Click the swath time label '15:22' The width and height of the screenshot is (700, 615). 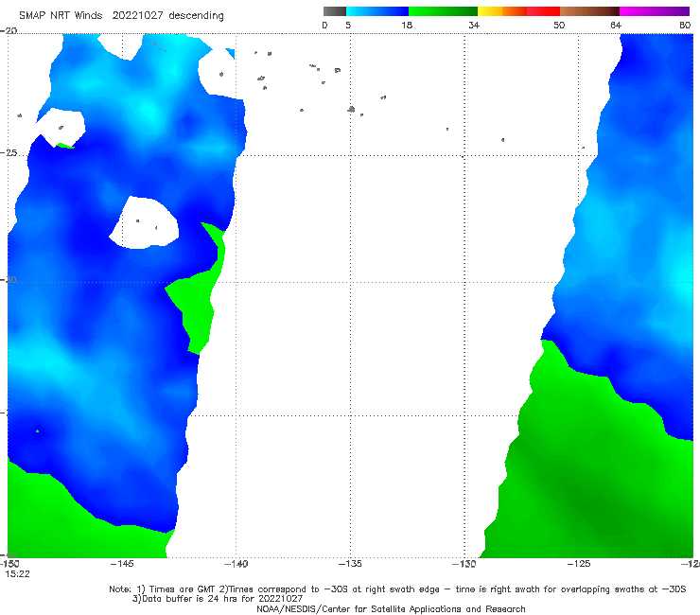point(17,574)
